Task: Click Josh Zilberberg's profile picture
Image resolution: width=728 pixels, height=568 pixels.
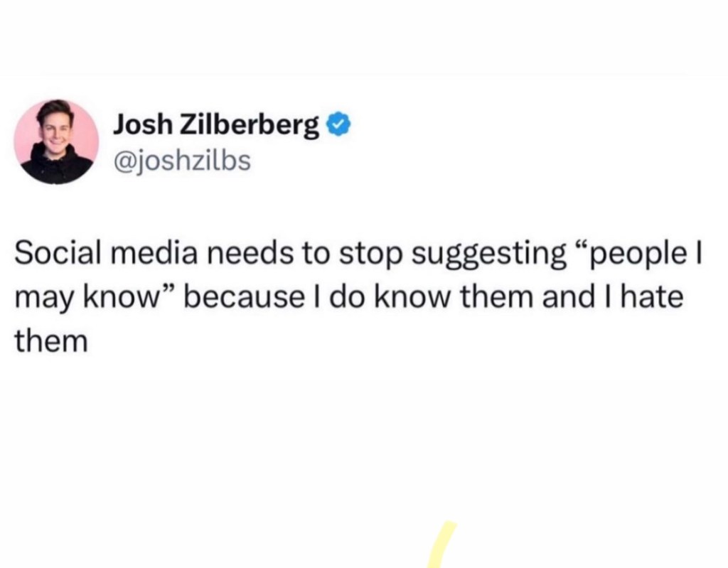Action: pos(56,142)
